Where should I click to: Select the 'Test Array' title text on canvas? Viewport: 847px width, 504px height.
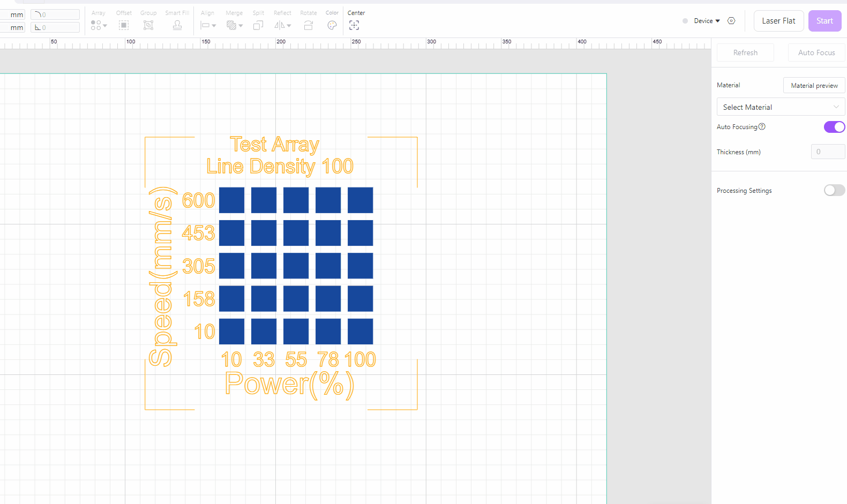(275, 145)
